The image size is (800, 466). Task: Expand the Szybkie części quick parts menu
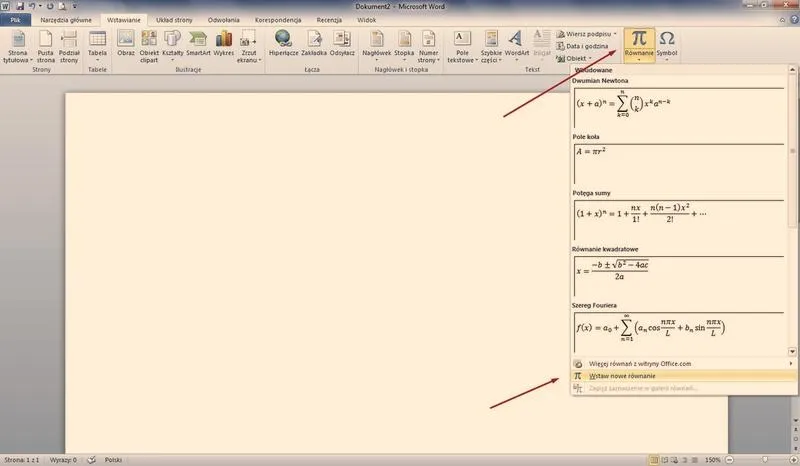[491, 46]
